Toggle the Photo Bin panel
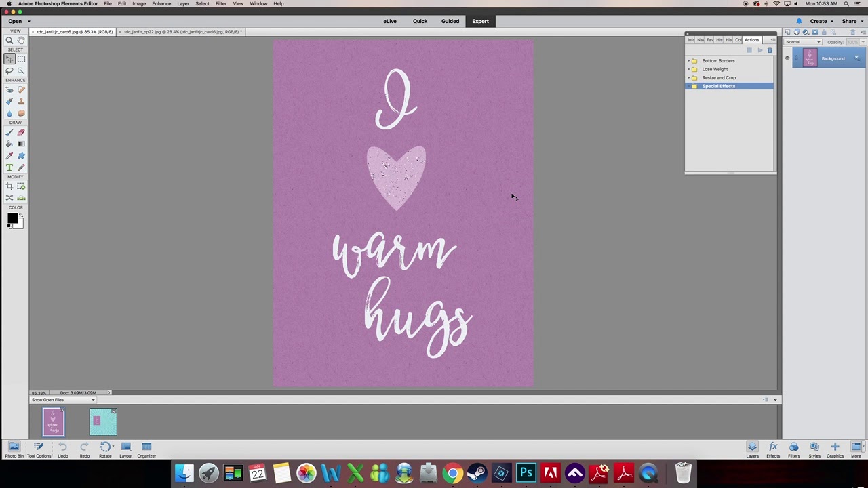 tap(14, 449)
